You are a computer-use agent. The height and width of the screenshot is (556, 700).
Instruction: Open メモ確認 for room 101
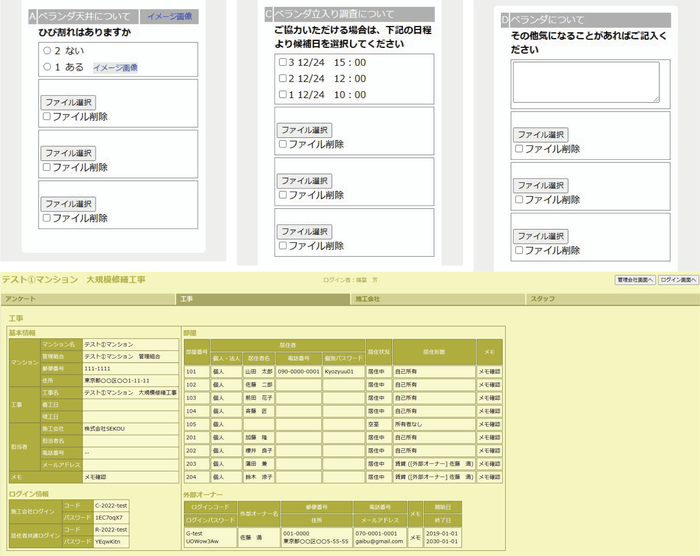pos(490,370)
